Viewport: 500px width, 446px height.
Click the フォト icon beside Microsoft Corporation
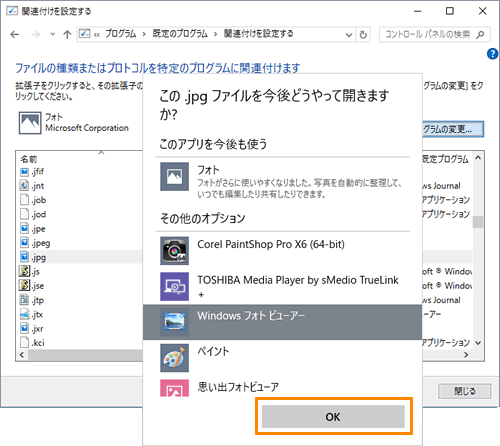pyautogui.click(x=30, y=123)
